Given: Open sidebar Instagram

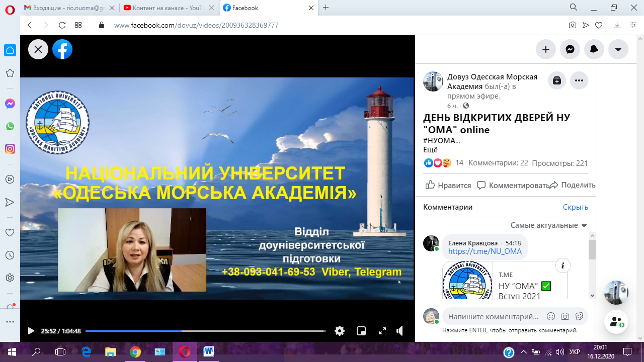Looking at the screenshot, I should (x=10, y=149).
